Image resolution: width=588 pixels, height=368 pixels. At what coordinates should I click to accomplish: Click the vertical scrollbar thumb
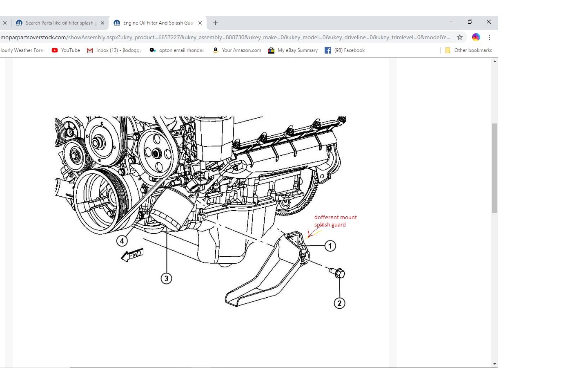tap(494, 168)
